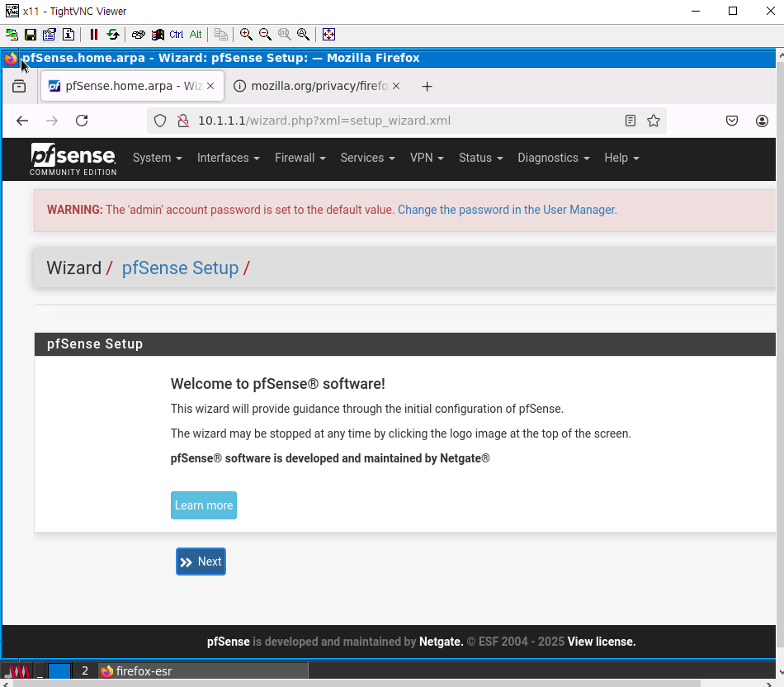The height and width of the screenshot is (687, 784).
Task: Click the pfSense Setup breadcrumb link
Action: click(x=180, y=268)
